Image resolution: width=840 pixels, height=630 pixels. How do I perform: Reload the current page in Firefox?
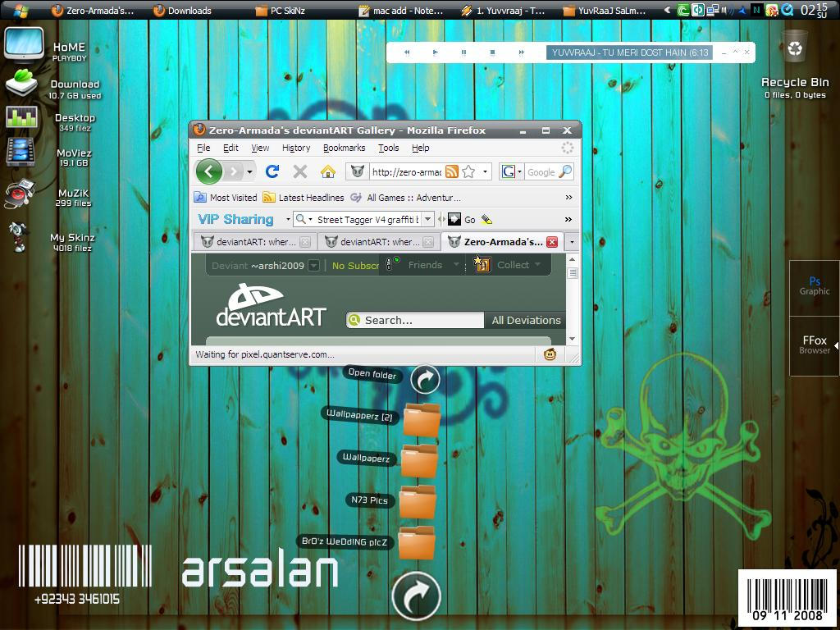tap(272, 171)
